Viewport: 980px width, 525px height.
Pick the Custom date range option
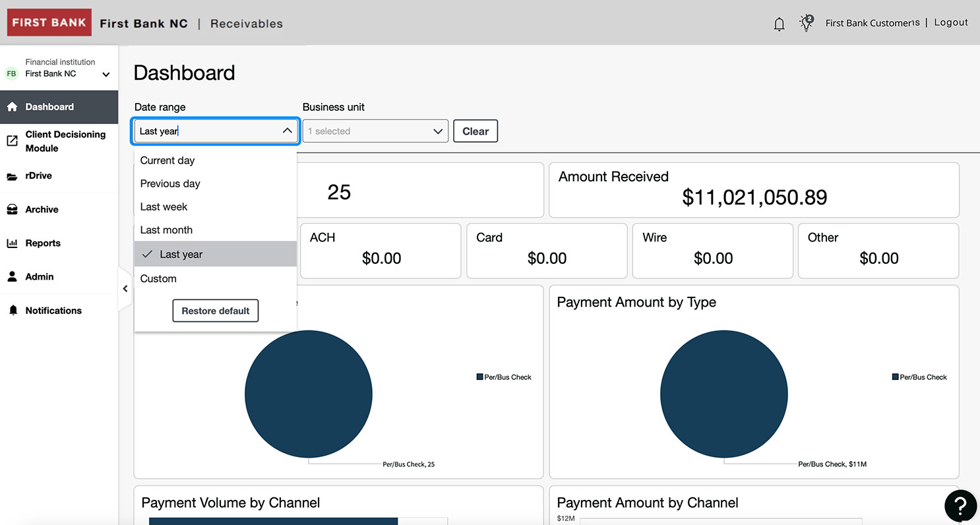point(216,278)
